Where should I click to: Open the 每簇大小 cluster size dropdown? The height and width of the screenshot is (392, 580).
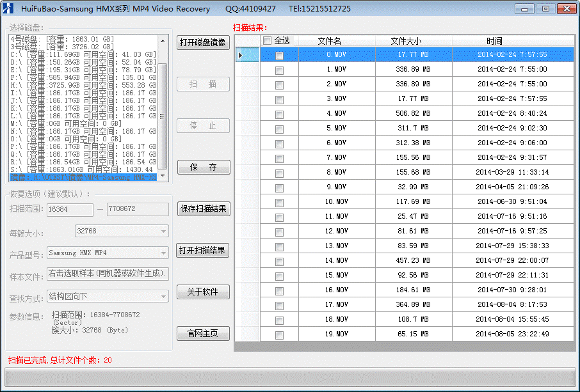[x=163, y=231]
